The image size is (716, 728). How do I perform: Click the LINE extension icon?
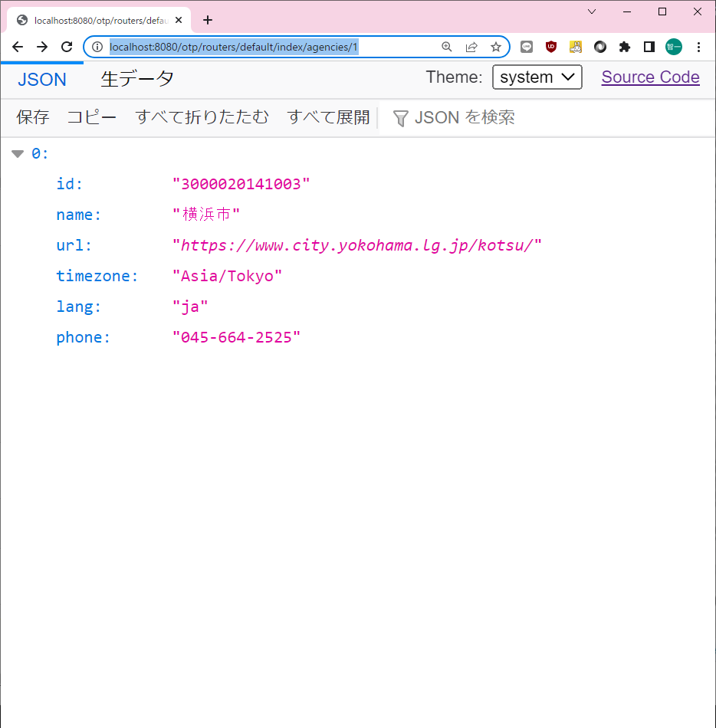(527, 47)
